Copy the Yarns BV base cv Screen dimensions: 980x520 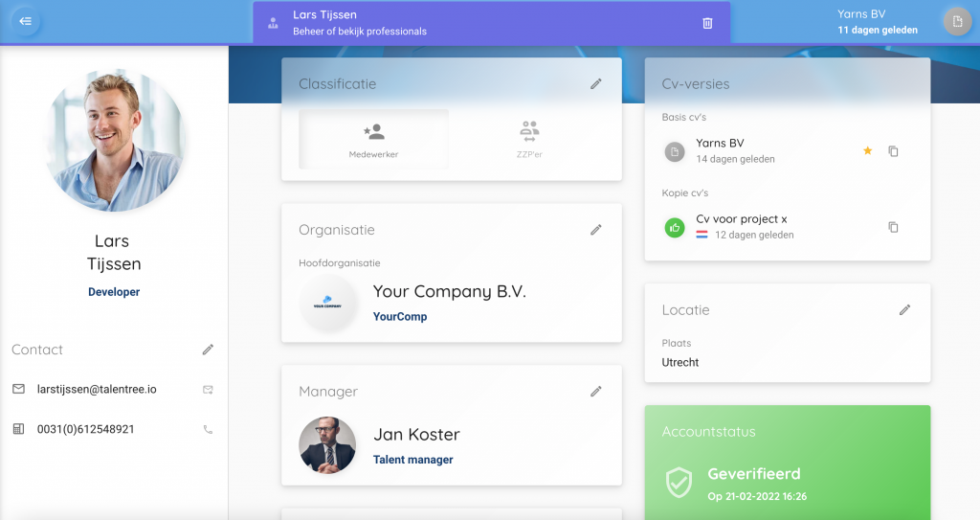pyautogui.click(x=893, y=151)
